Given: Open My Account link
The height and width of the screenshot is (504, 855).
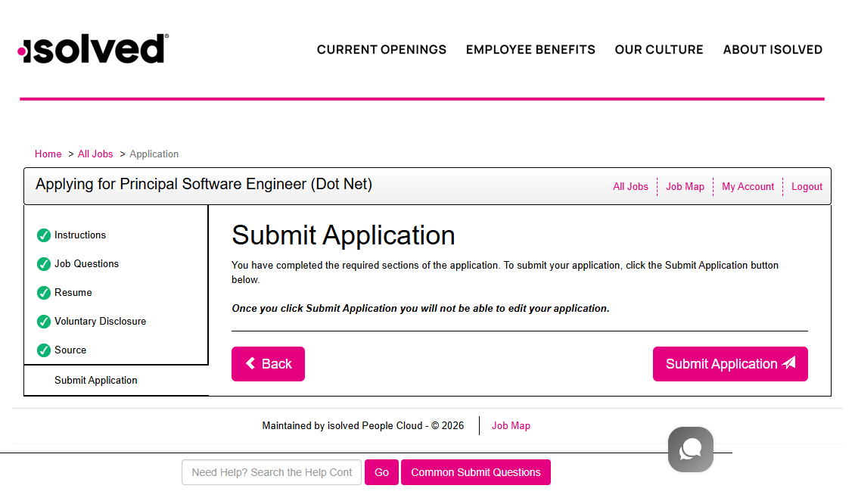Looking at the screenshot, I should [x=748, y=186].
